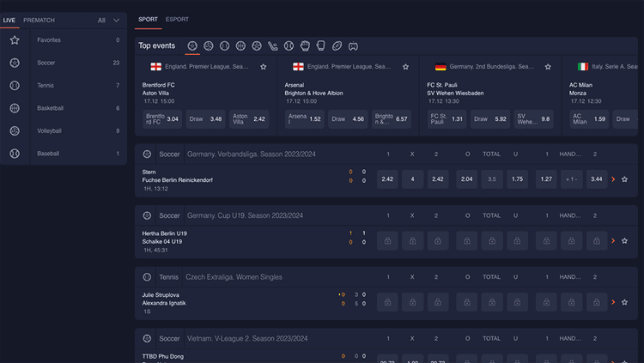Click Vietnam. V-League 2. Season 2023/2024 header
This screenshot has width=644, height=363.
(x=247, y=339)
